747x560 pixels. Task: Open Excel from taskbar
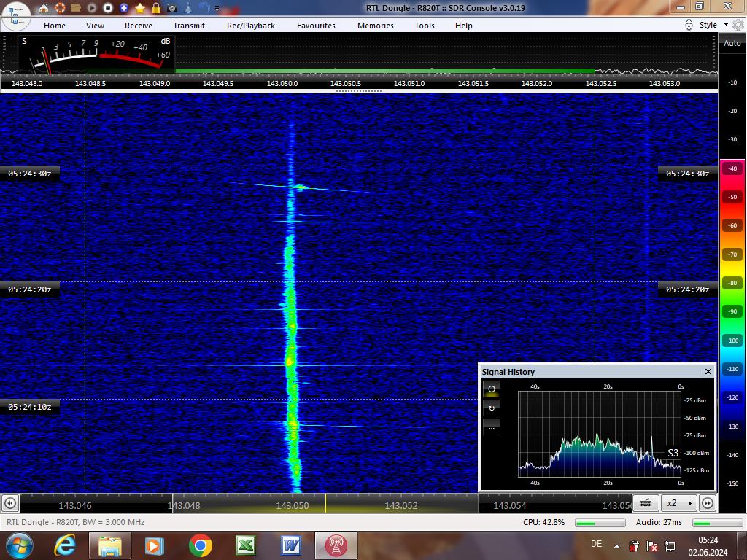pos(246,545)
